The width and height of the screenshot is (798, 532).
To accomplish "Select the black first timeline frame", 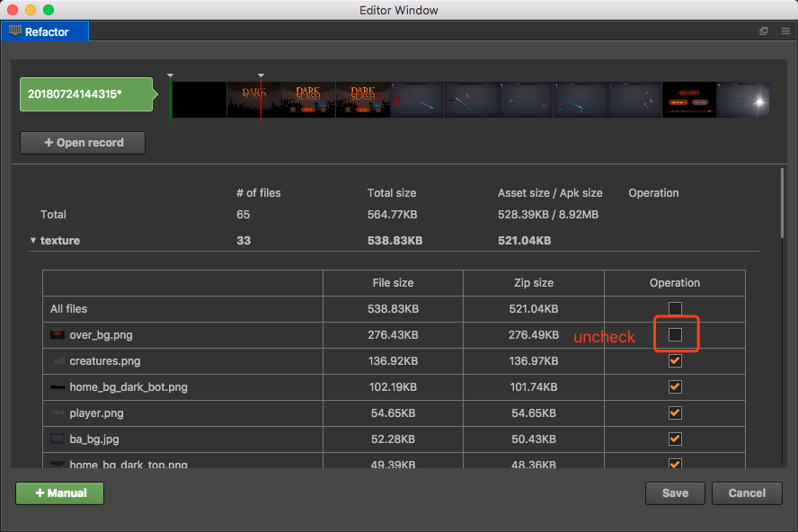I will [199, 100].
